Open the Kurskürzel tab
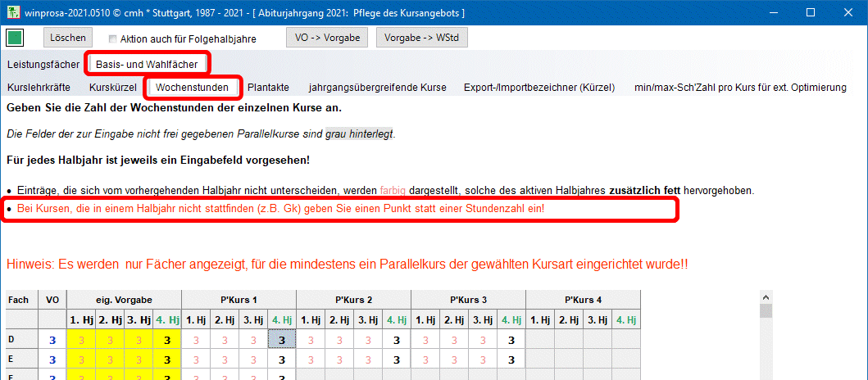Screen dimensions: 868x380 113,87
